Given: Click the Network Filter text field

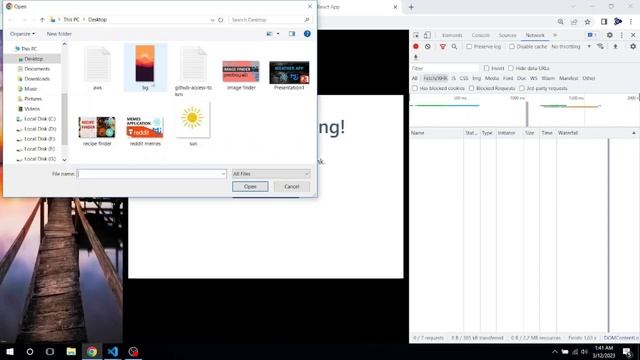Looking at the screenshot, I should (x=444, y=68).
